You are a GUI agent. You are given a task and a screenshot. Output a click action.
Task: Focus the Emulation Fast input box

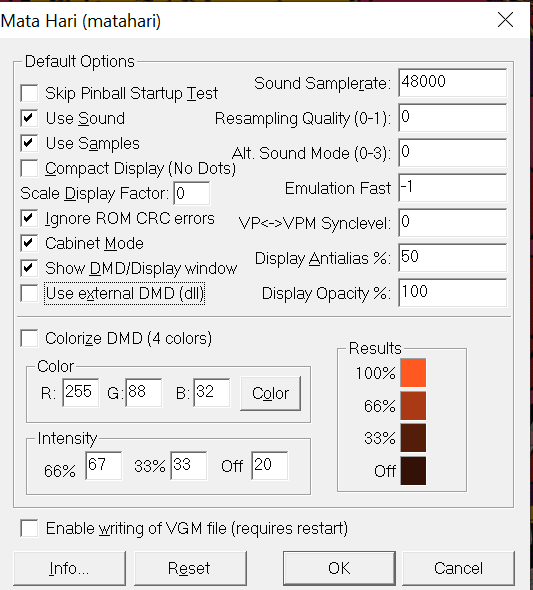[453, 187]
